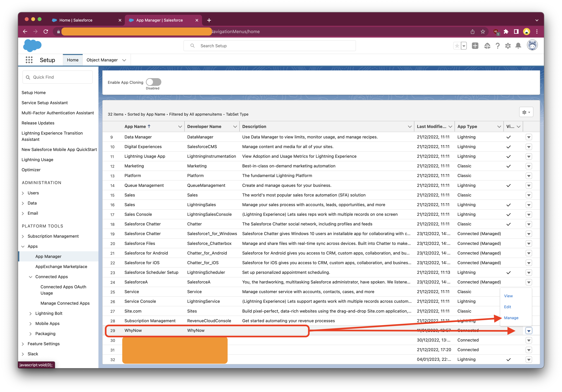This screenshot has width=562, height=392.
Task: Switch to the Home setup tab
Action: 73,60
